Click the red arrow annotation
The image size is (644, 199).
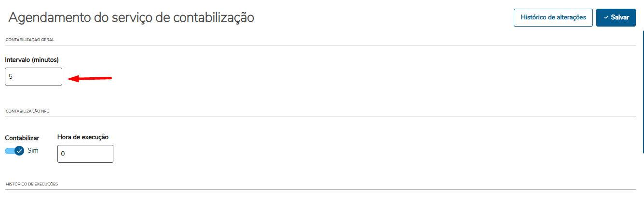click(90, 78)
